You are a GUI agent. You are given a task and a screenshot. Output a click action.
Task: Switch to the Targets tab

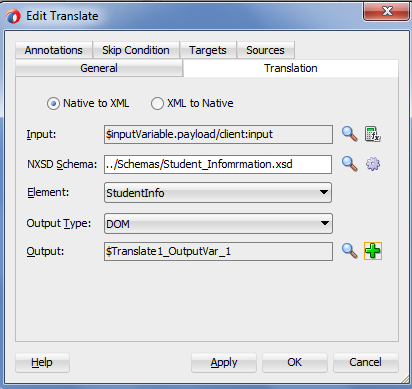pyautogui.click(x=208, y=50)
